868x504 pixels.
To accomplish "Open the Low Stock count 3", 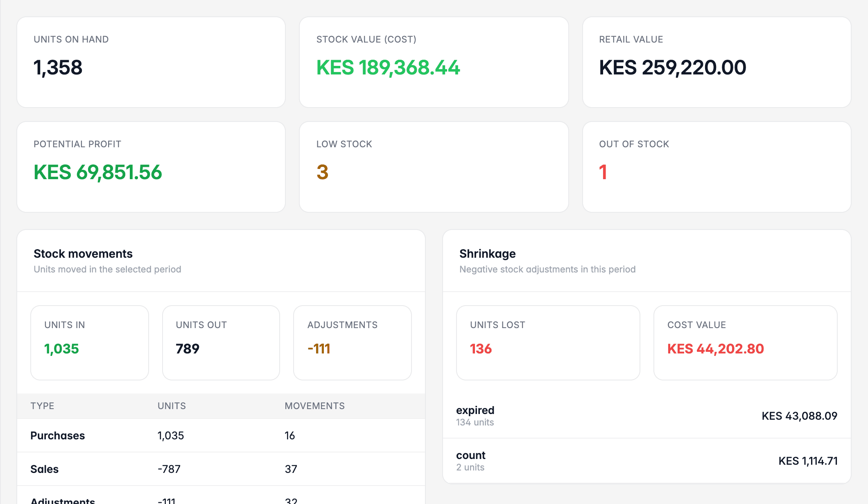I will tap(322, 172).
